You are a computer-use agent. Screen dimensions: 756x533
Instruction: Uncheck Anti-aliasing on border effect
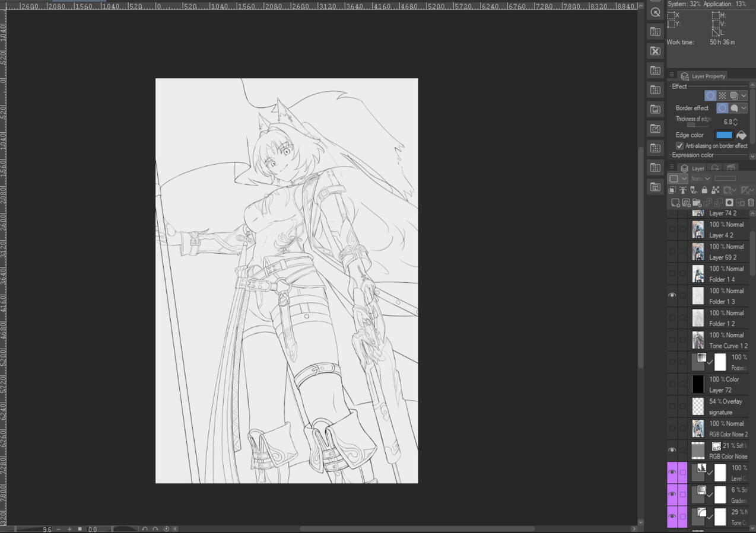pos(679,146)
